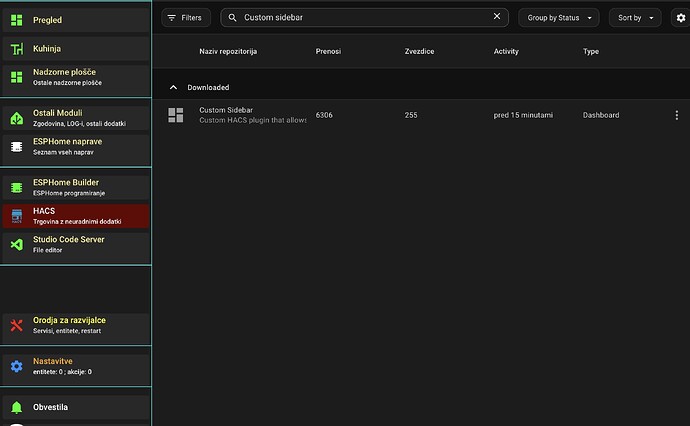This screenshot has width=690, height=426.
Task: Select Nadzorne plošče grid icon
Action: point(17,77)
